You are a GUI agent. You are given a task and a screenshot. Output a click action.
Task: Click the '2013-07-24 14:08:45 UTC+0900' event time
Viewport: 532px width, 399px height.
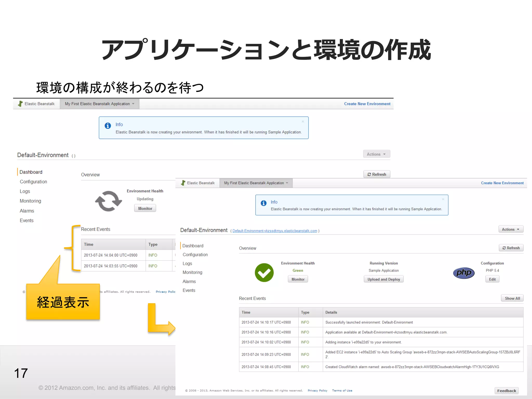[266, 367]
